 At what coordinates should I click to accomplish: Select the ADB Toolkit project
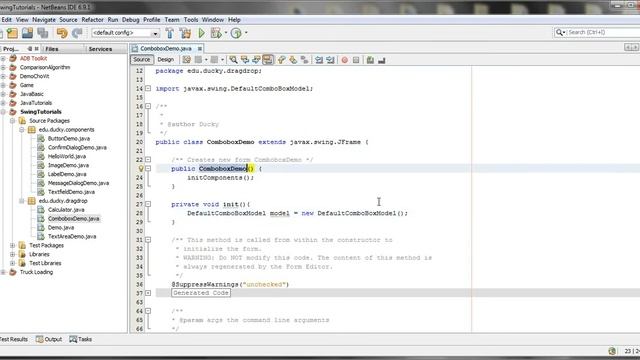(33, 58)
